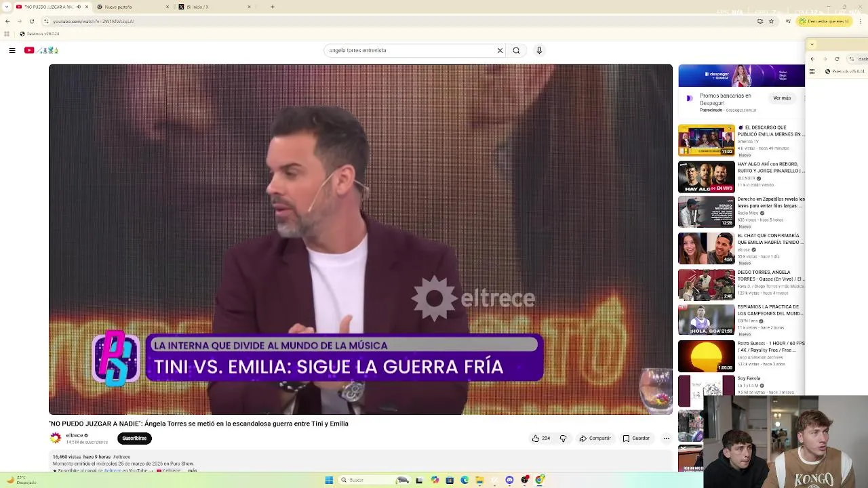
Task: Clear the YouTube search field text
Action: coord(500,50)
